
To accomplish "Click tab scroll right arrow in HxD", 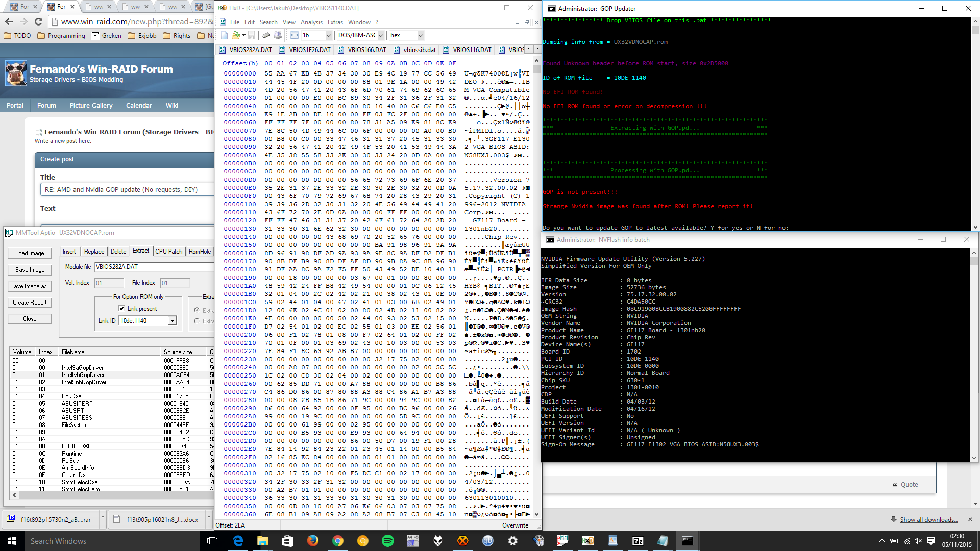I will coord(537,49).
